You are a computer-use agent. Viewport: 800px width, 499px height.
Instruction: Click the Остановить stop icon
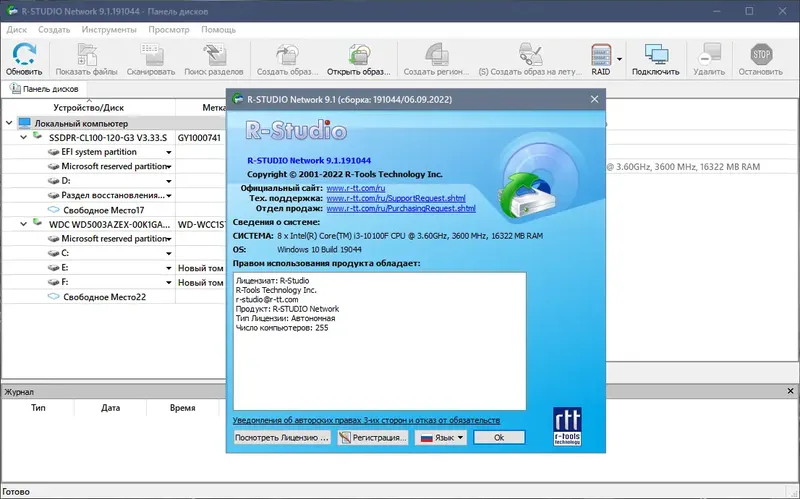[x=761, y=54]
